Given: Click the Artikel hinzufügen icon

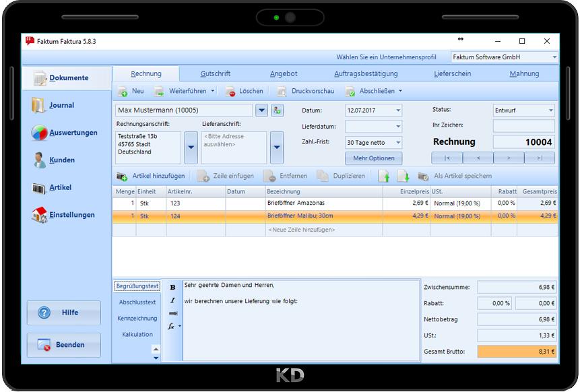Looking at the screenshot, I should [122, 176].
